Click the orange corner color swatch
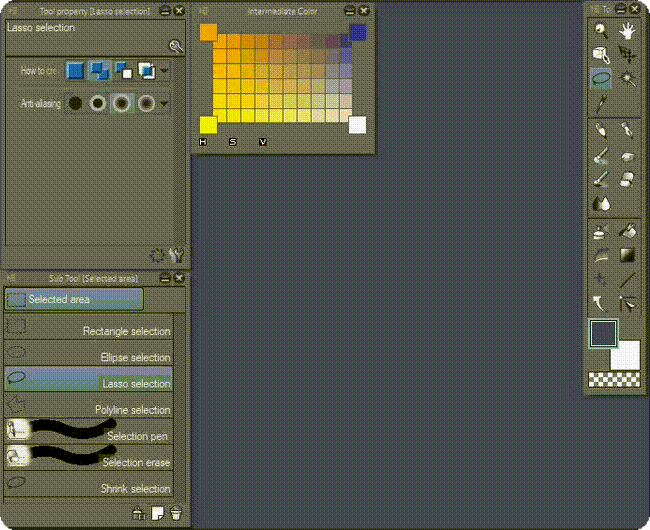The image size is (650, 530). pos(208,32)
